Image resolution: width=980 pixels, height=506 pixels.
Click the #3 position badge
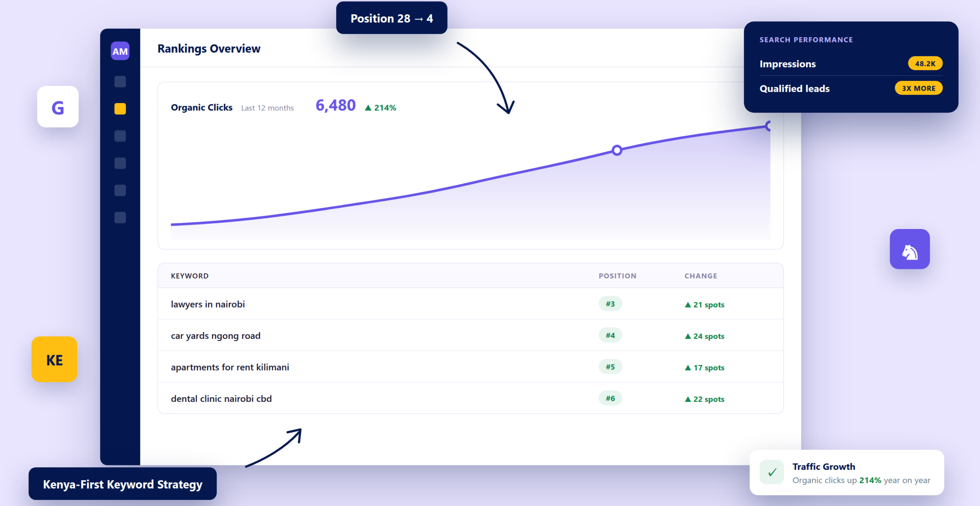pos(610,304)
